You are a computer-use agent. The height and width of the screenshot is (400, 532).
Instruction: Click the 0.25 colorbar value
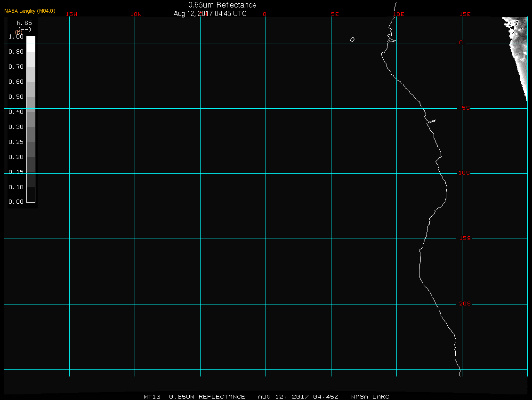[16, 142]
